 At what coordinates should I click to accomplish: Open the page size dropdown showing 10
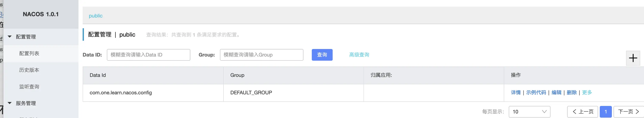coord(529,111)
